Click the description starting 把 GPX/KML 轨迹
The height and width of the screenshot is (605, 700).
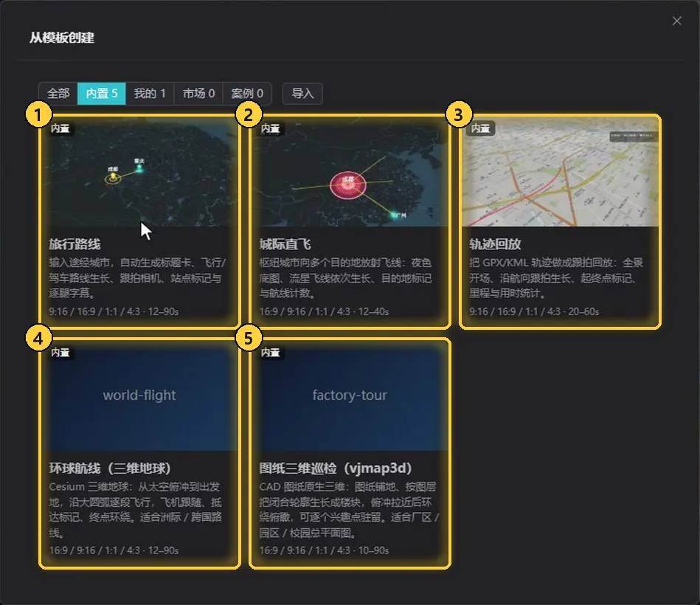pos(556,277)
